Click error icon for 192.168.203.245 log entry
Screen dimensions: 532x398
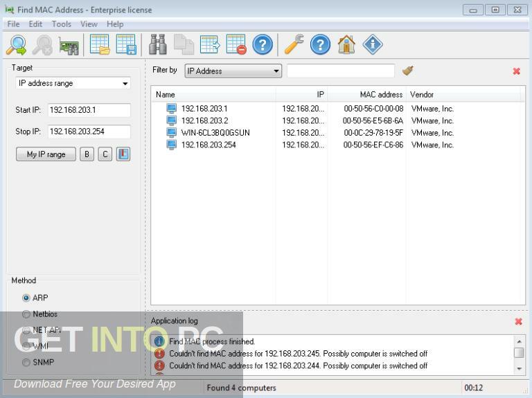tap(159, 354)
